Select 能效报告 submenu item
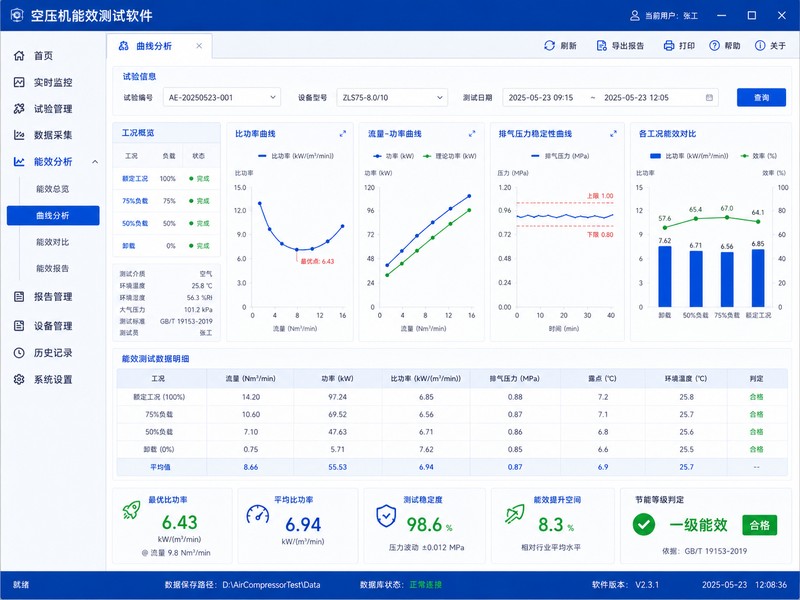This screenshot has height=600, width=800. point(53,268)
